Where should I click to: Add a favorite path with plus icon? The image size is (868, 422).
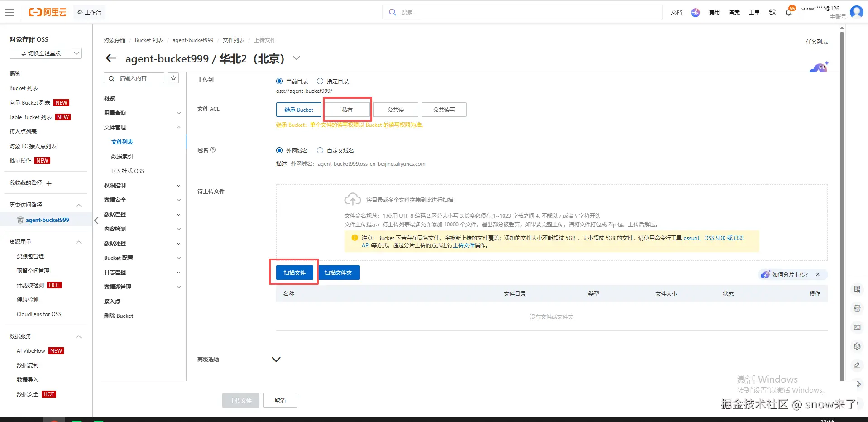coord(49,183)
